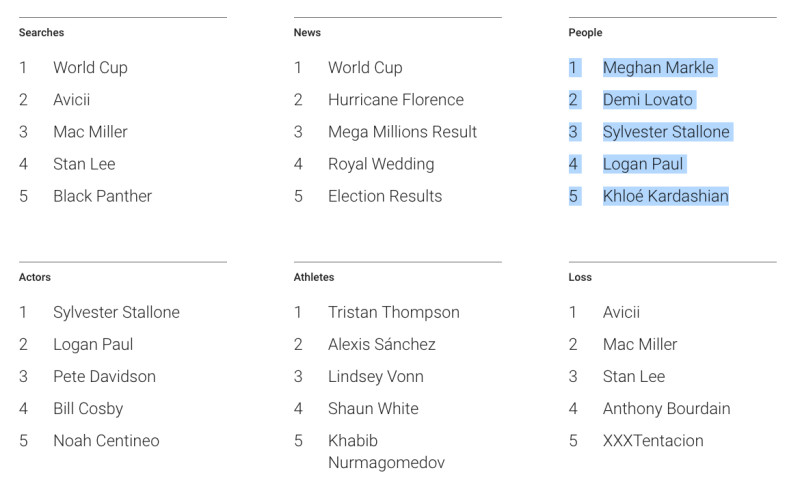
Task: Open Demi Lovato in People list
Action: (648, 100)
